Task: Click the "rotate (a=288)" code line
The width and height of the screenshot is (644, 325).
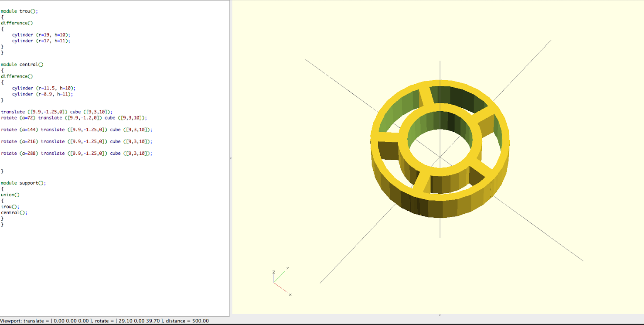Action: click(76, 154)
